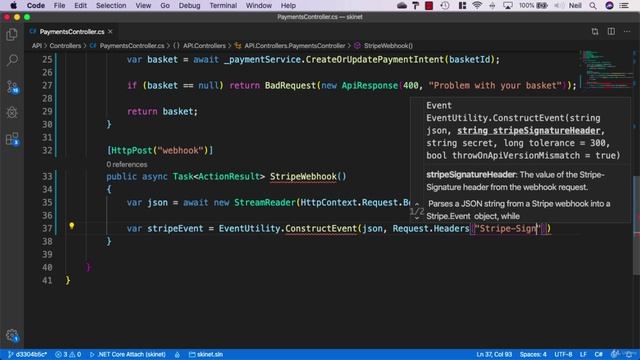Viewport: 640px width, 360px height.
Task: Click the lightbulb quick fix on line 37
Action: pos(71,226)
